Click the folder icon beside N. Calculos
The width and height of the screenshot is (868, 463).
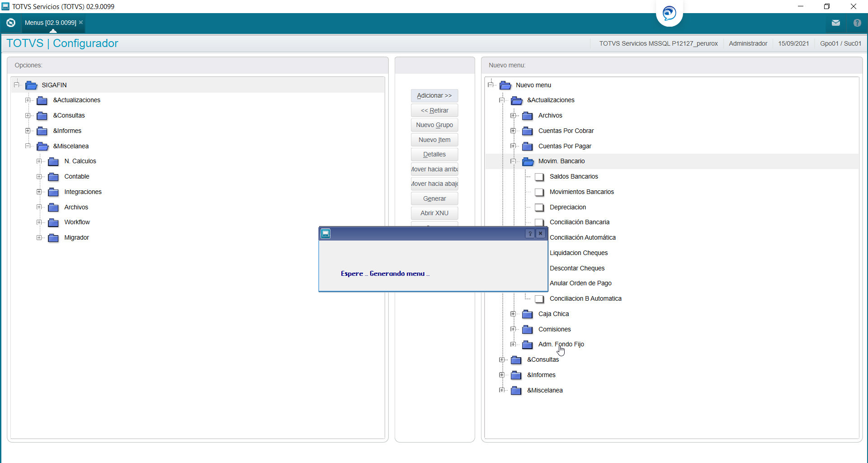pos(53,161)
